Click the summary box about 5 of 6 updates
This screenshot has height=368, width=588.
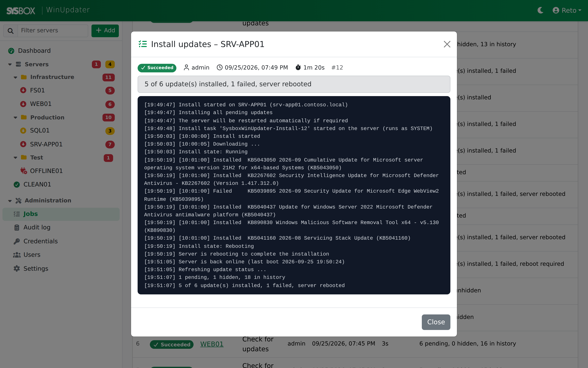(x=294, y=84)
